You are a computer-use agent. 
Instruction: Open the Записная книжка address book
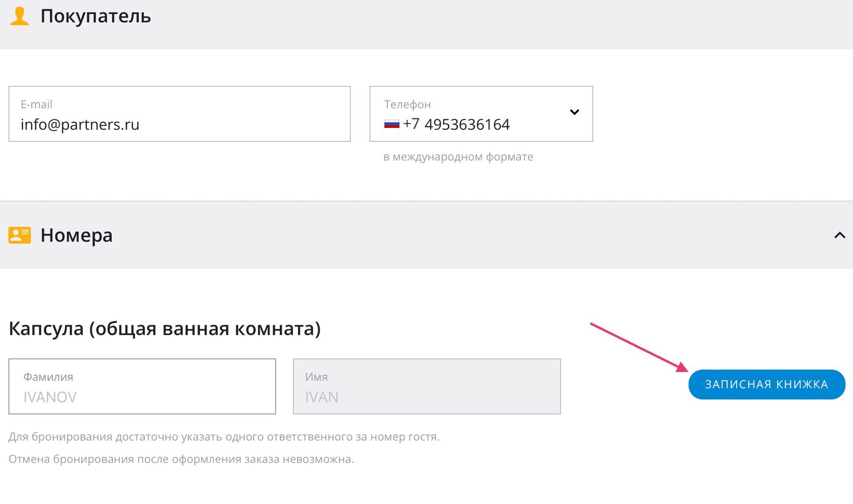point(766,385)
